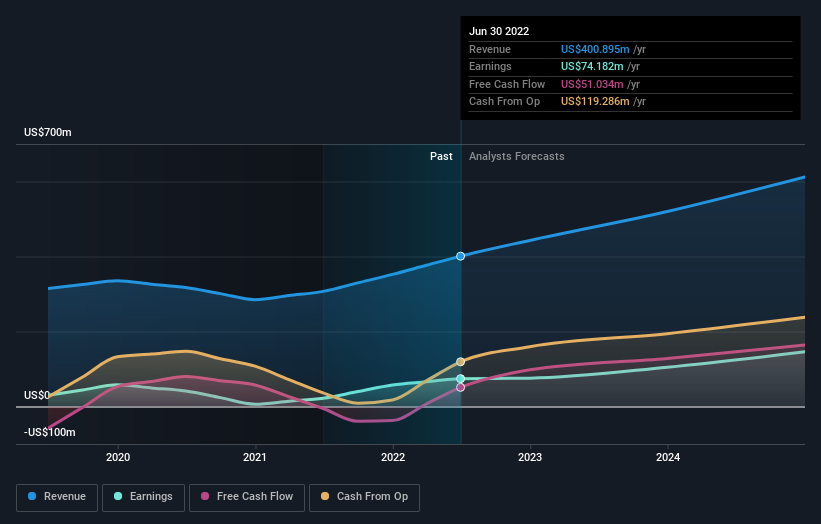
Task: Select the 2024 x-axis label
Action: coord(668,457)
